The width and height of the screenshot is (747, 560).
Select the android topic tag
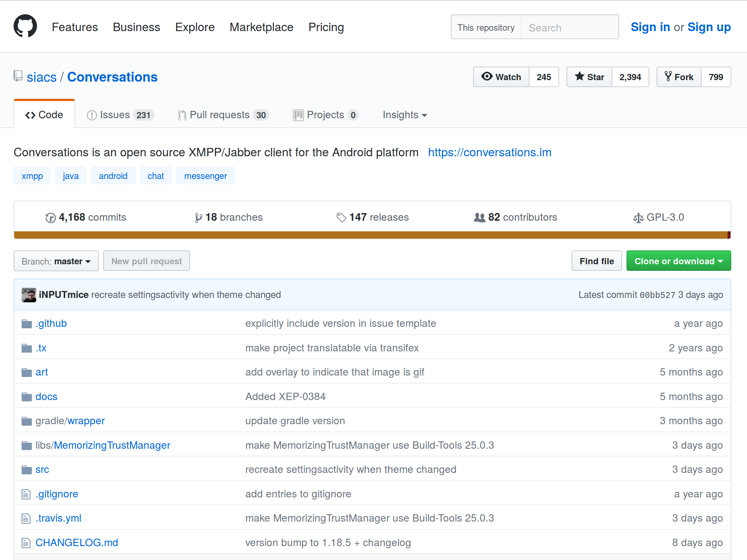[x=113, y=176]
